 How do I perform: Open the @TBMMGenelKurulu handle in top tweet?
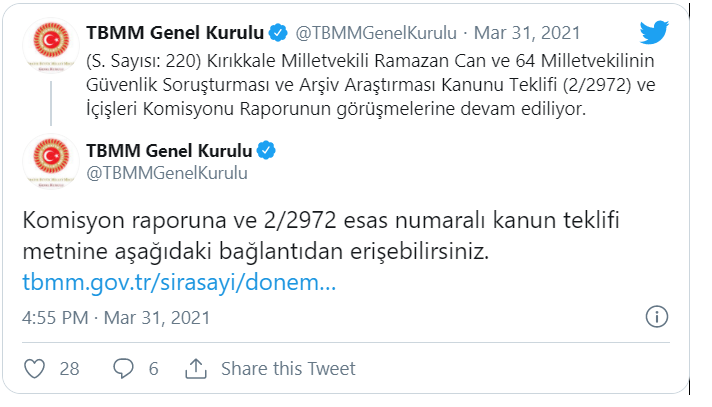tap(376, 33)
